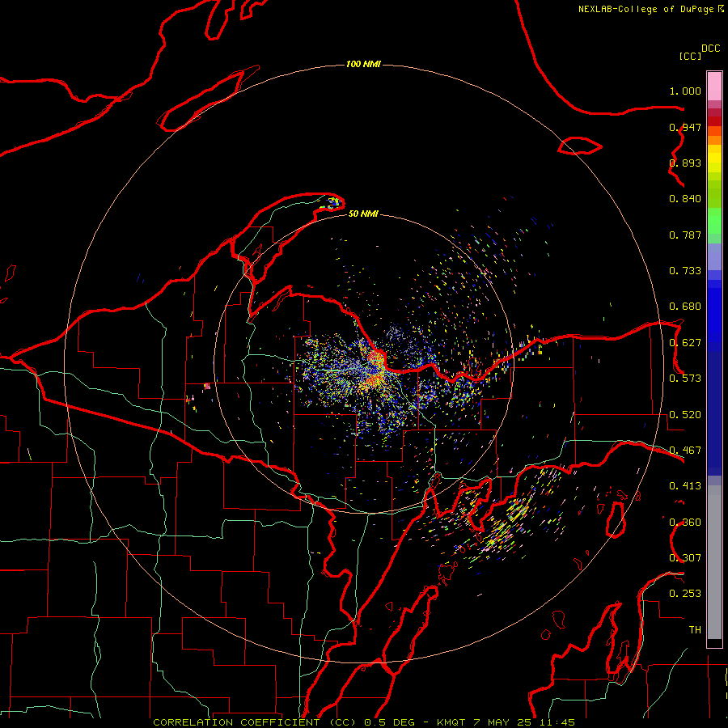Click the DCC label above the color scale
Image resolution: width=728 pixels, height=728 pixels.
(711, 49)
